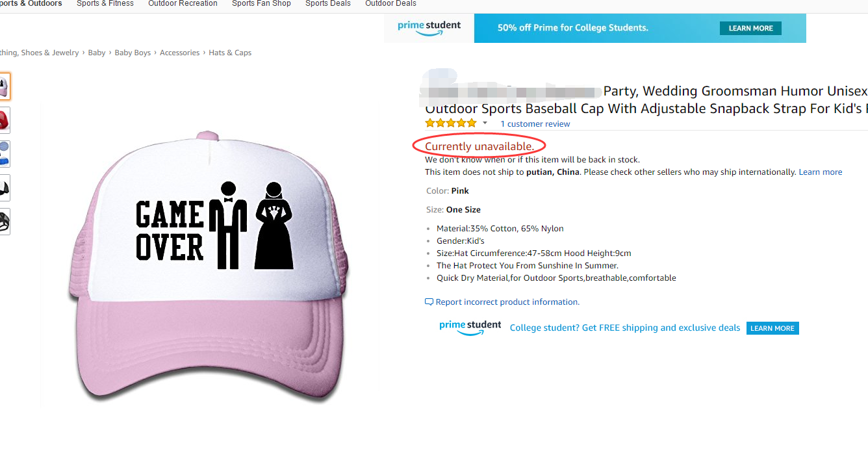Click Learn more about international shipping
Image resolution: width=868 pixels, height=451 pixels.
point(821,172)
